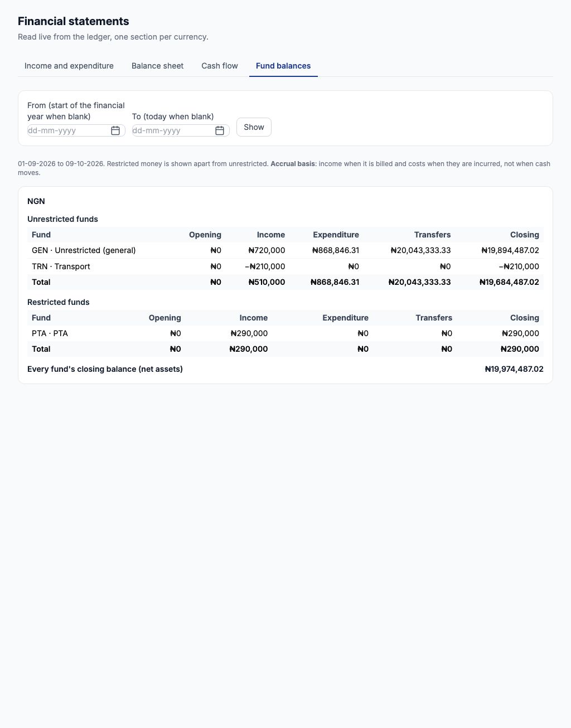Click GEN income value ₦720,000
The height and width of the screenshot is (728, 571).
click(x=267, y=250)
